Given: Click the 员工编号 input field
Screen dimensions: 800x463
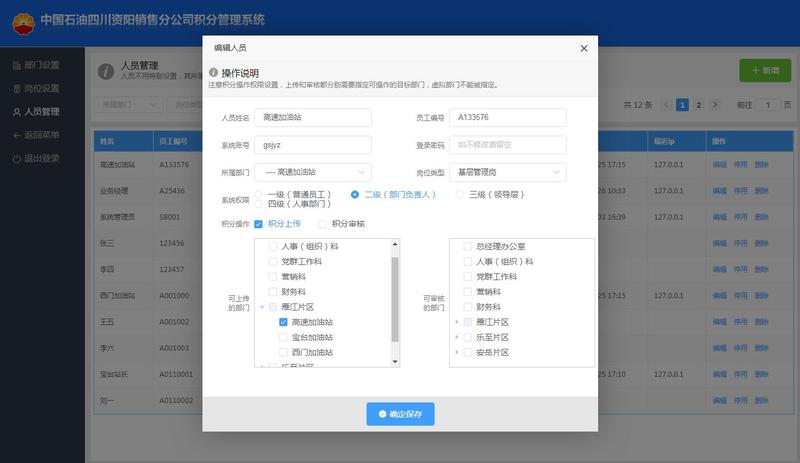Looking at the screenshot, I should coord(508,117).
